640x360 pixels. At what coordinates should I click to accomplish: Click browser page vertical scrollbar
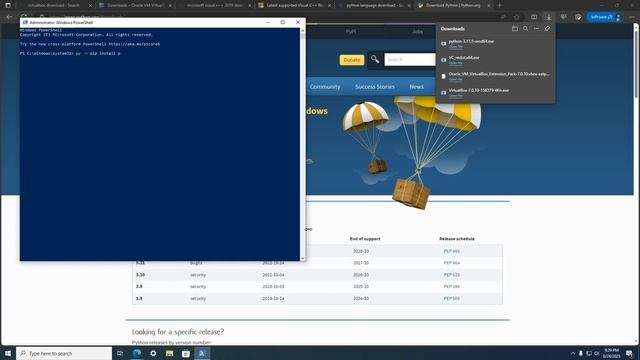coord(636,184)
